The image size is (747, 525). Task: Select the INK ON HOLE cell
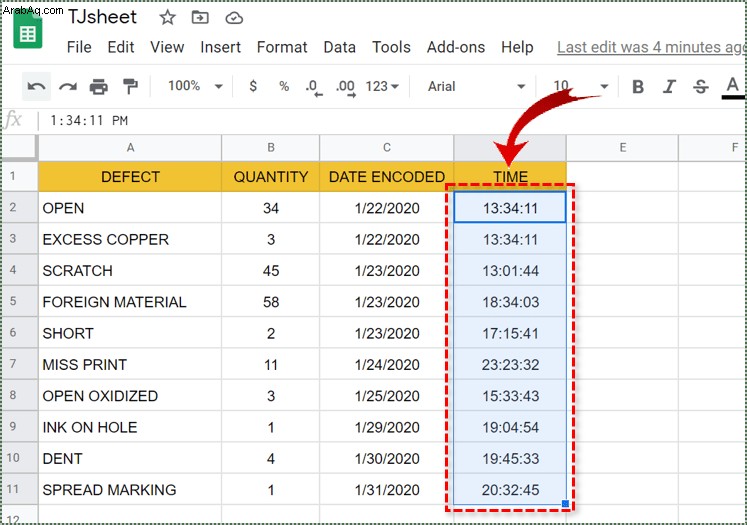130,427
